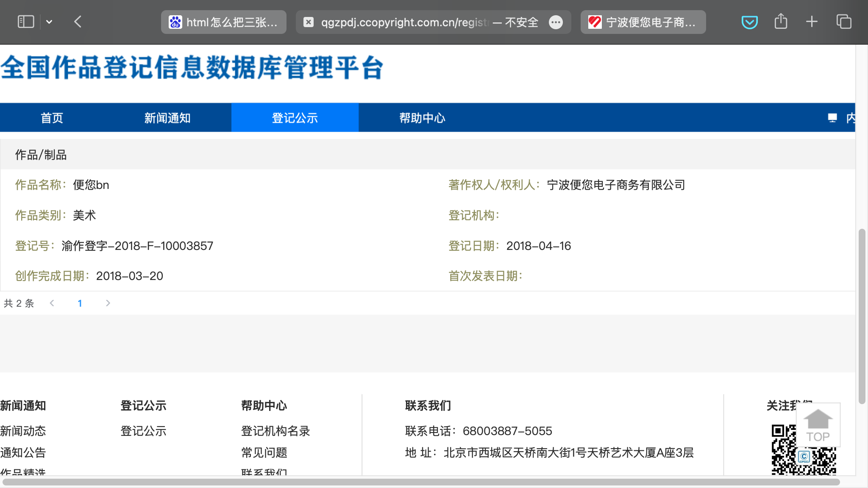Open the Share button

(781, 22)
